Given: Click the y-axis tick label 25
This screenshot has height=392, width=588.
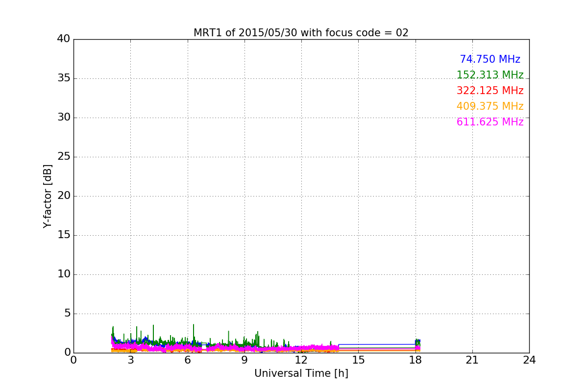Looking at the screenshot, I should tap(64, 157).
